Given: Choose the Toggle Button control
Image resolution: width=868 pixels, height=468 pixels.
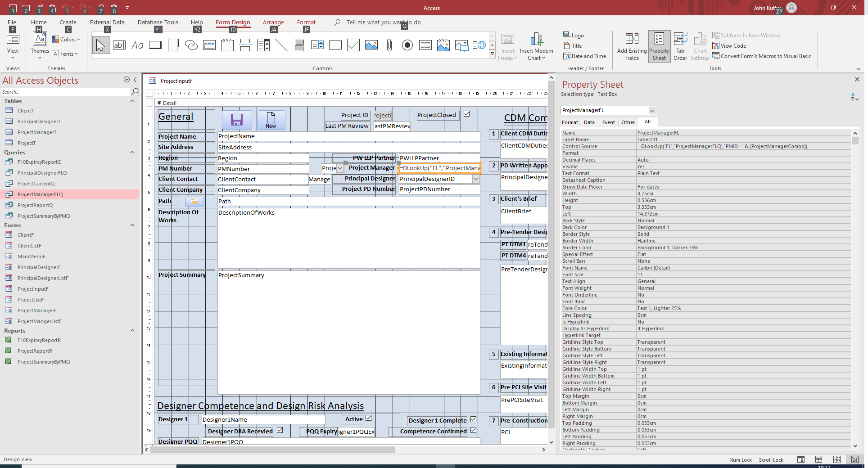Looking at the screenshot, I should coord(299,45).
